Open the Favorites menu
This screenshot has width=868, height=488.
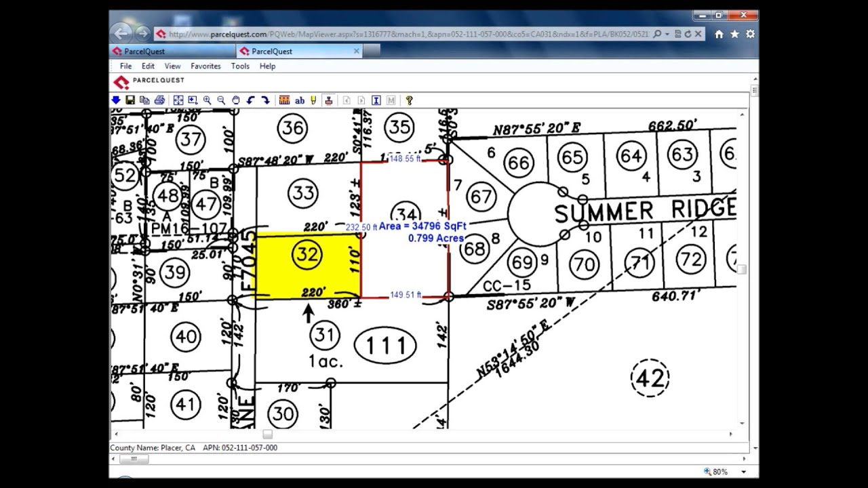pos(205,66)
